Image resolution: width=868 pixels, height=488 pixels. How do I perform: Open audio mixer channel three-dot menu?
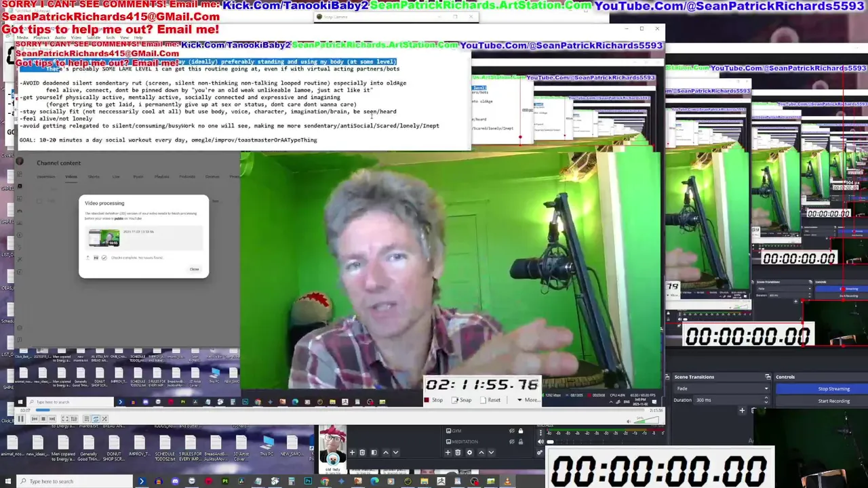[x=540, y=432]
